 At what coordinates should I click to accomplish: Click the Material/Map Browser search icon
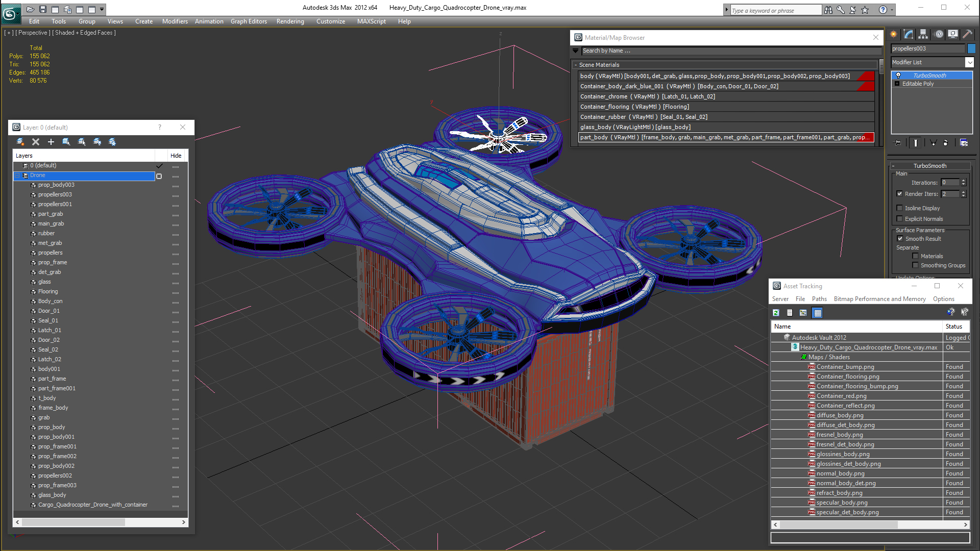click(x=575, y=51)
